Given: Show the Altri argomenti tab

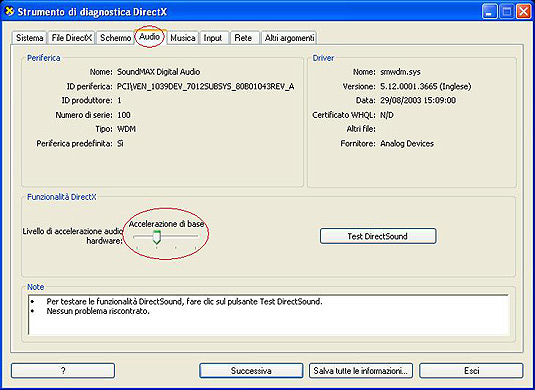Looking at the screenshot, I should point(289,38).
